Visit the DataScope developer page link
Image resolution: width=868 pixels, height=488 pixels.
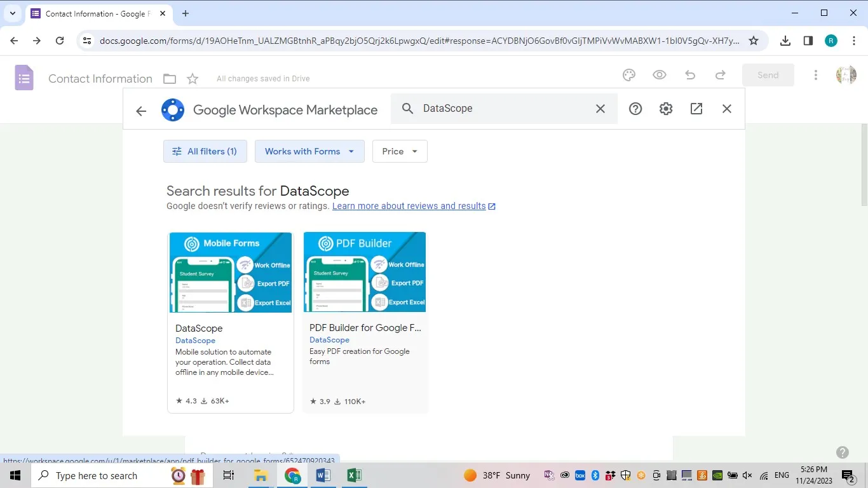195,340
